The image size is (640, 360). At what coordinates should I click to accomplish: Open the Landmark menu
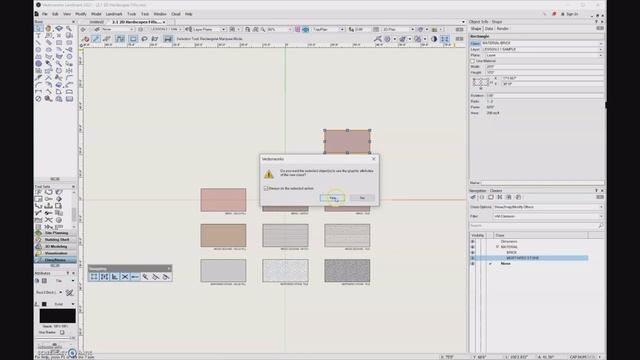[x=114, y=14]
